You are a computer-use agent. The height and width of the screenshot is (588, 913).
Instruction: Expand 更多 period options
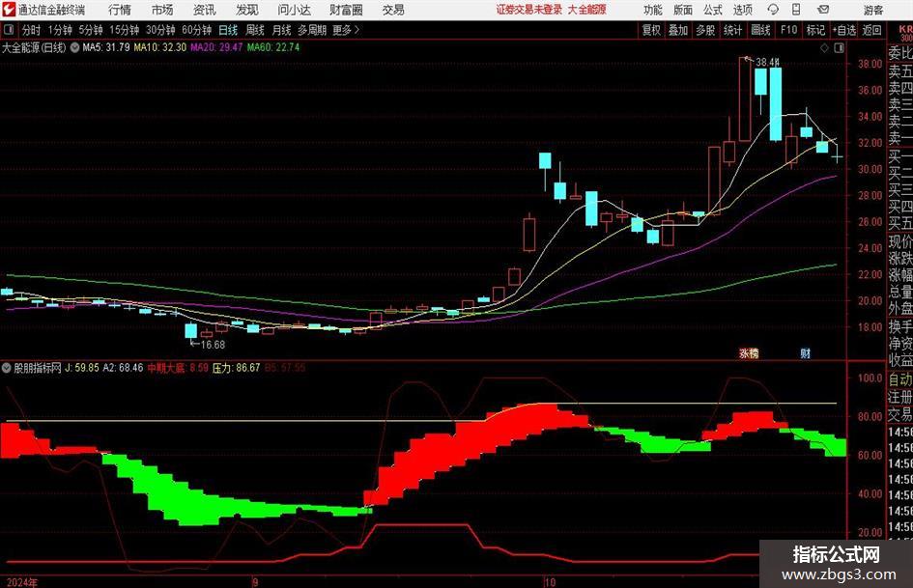(347, 30)
